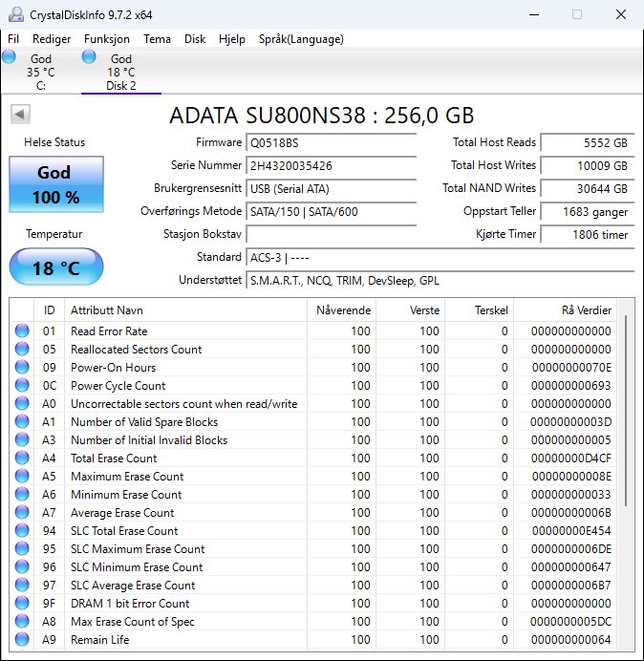Viewport: 644px width, 661px height.
Task: Select raw value 00000000D4CF of Total Erase Count
Action: click(571, 458)
